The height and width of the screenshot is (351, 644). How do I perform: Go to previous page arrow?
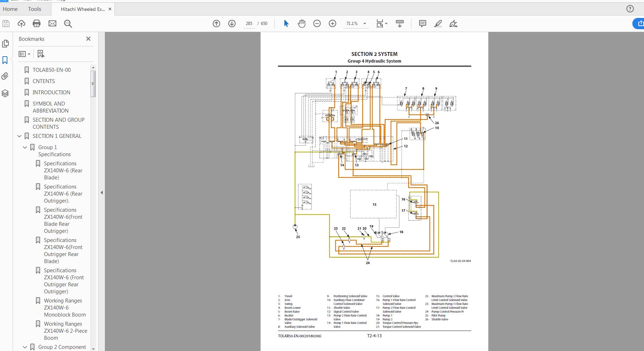click(x=216, y=24)
